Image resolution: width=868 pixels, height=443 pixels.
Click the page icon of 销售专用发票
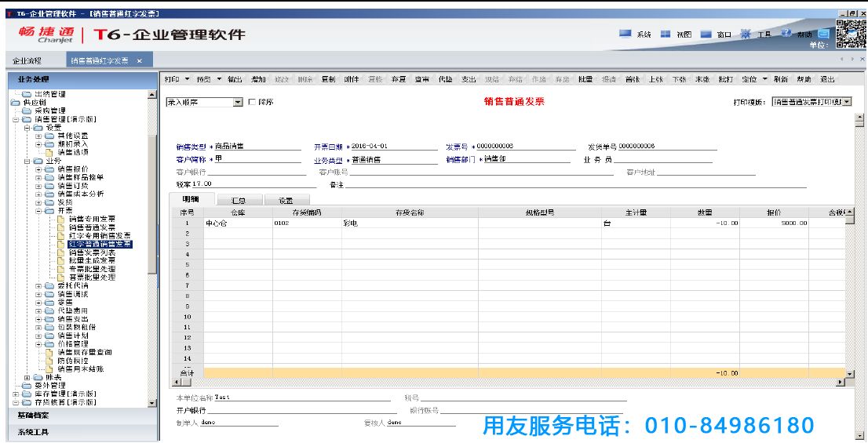coord(61,219)
